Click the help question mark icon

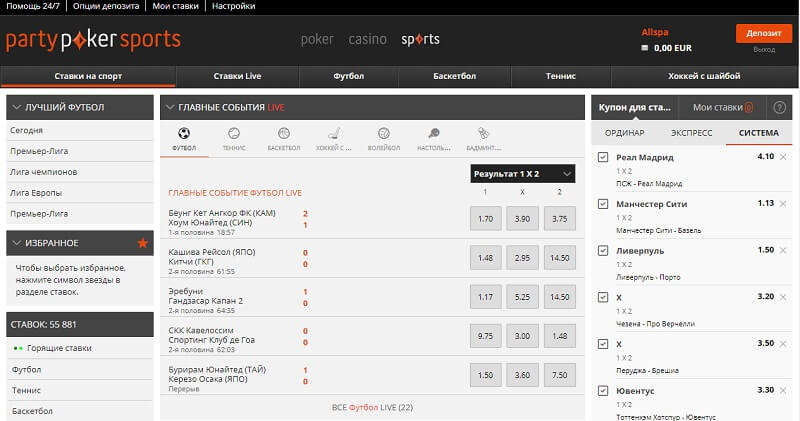779,107
